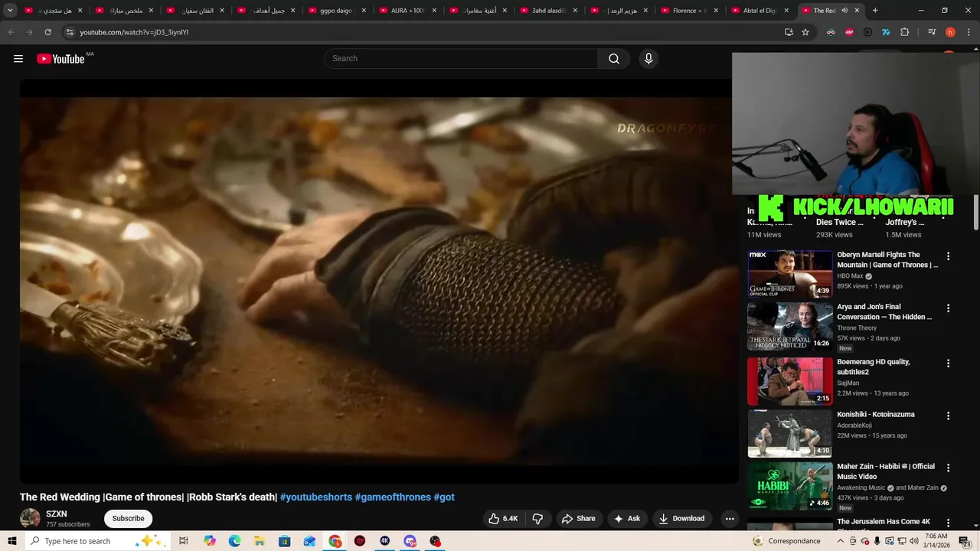Click the #got hashtag
The width and height of the screenshot is (980, 551).
[x=444, y=497]
